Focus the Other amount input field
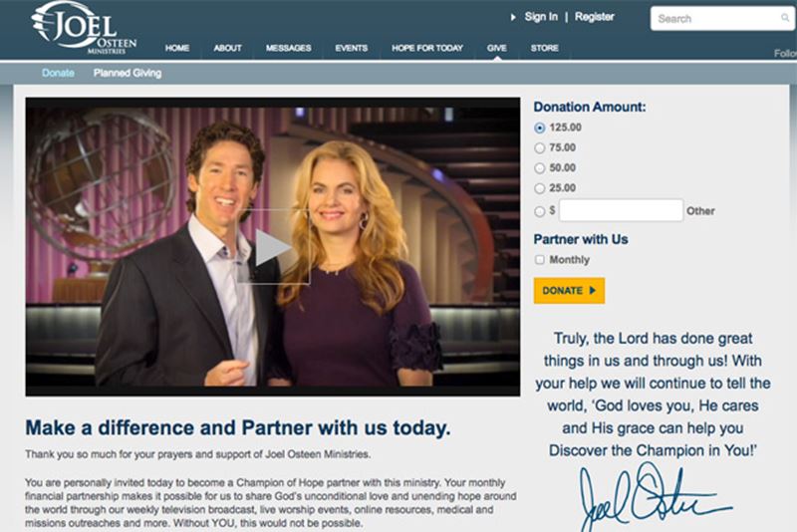The image size is (797, 532). click(x=621, y=210)
